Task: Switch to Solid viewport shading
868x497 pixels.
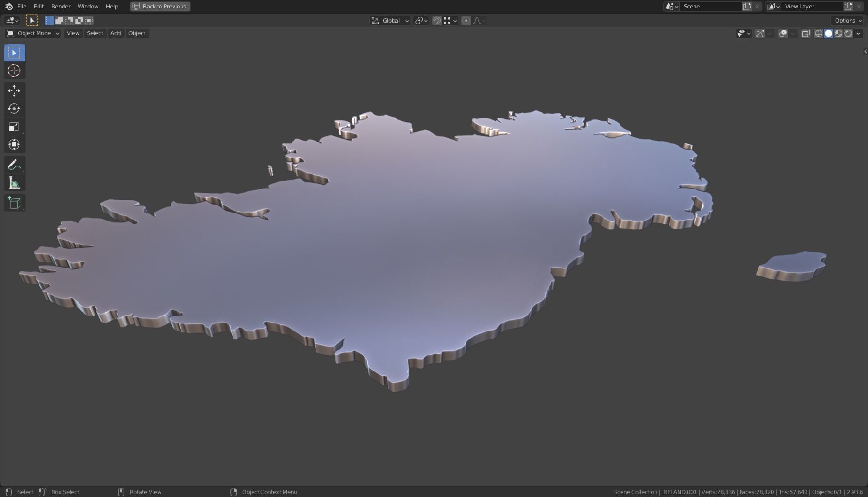Action: coord(829,33)
